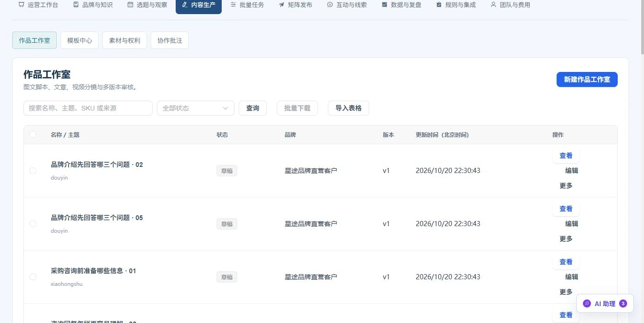Click 查看 for 品牌介绍先回答哪三个问题 · 05

(x=566, y=209)
